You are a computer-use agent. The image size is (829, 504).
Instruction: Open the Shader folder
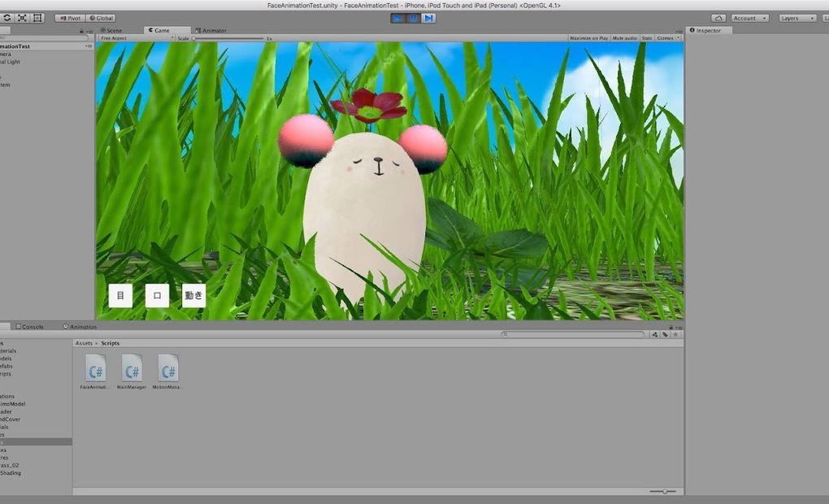click(6, 411)
